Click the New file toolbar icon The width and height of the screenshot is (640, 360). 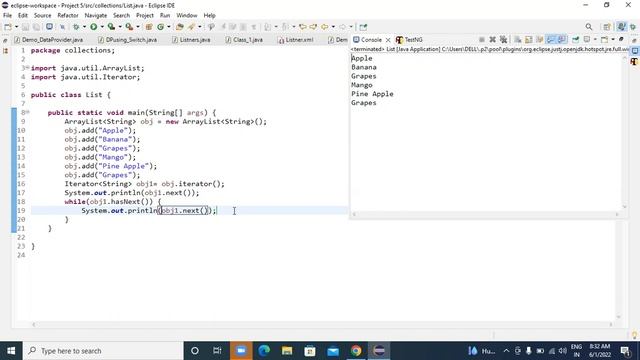(8, 27)
